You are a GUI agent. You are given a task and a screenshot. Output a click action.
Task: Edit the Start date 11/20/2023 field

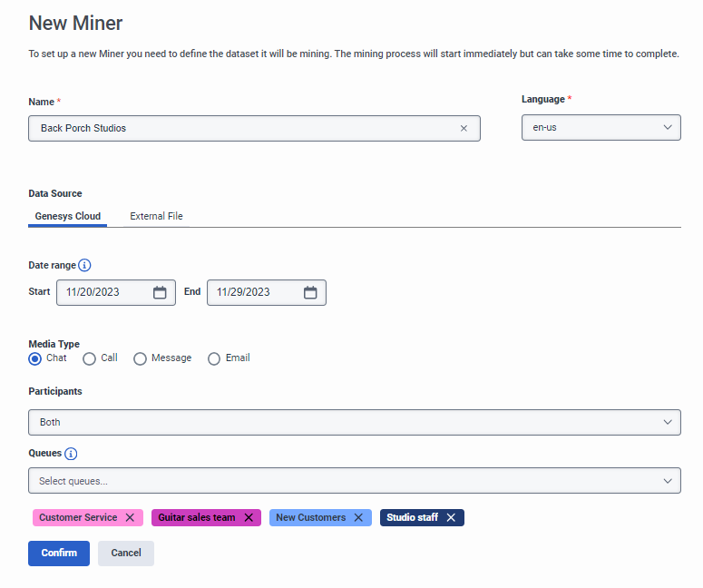116,292
